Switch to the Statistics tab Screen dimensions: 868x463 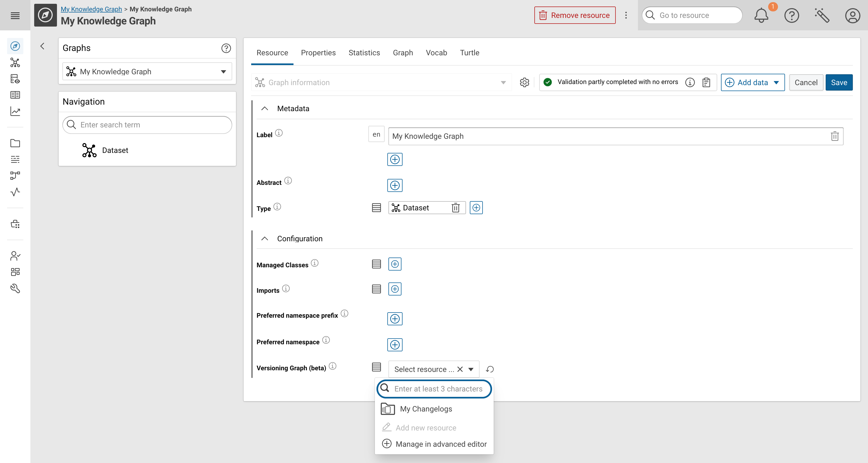364,53
